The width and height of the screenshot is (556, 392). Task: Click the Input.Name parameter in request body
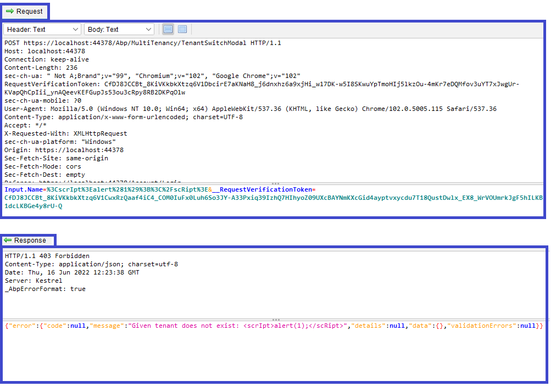(24, 189)
